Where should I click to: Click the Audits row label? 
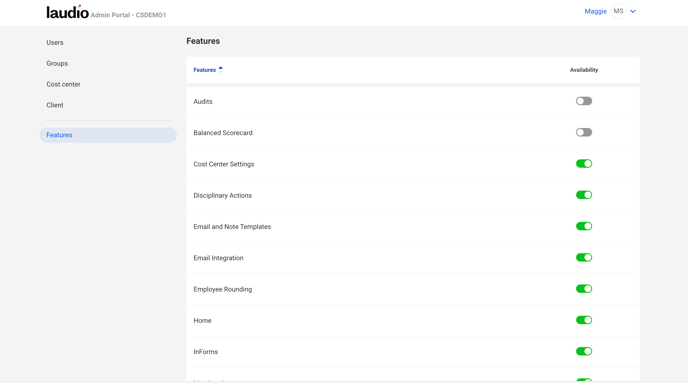click(x=203, y=101)
